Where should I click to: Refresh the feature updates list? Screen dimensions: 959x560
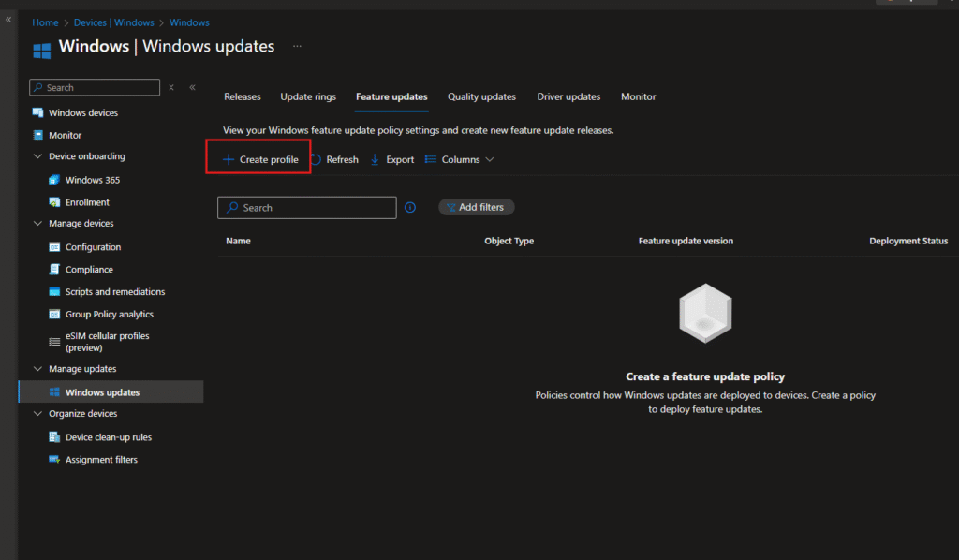[334, 160]
